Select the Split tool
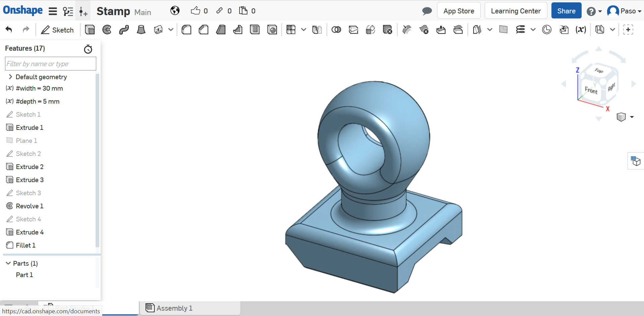The height and width of the screenshot is (316, 644). pyautogui.click(x=353, y=30)
